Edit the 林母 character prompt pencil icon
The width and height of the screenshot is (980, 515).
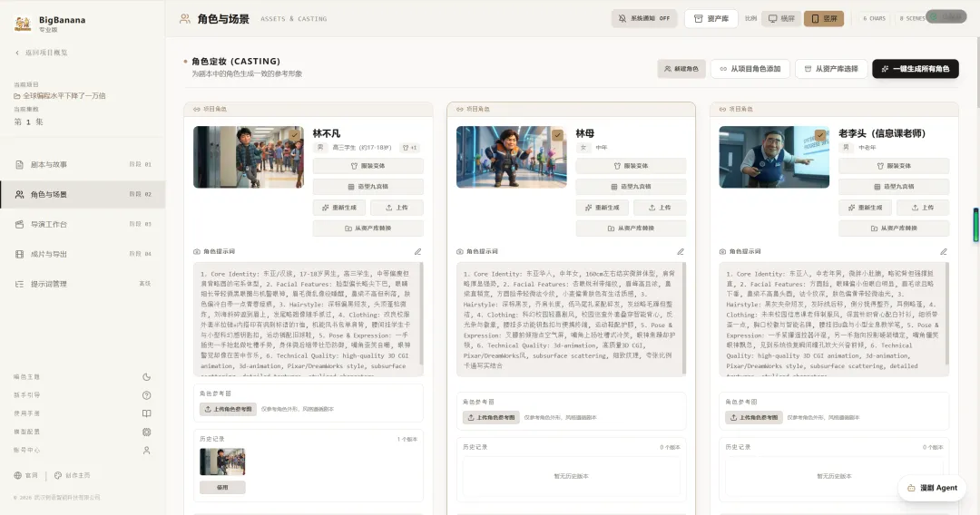pos(681,251)
